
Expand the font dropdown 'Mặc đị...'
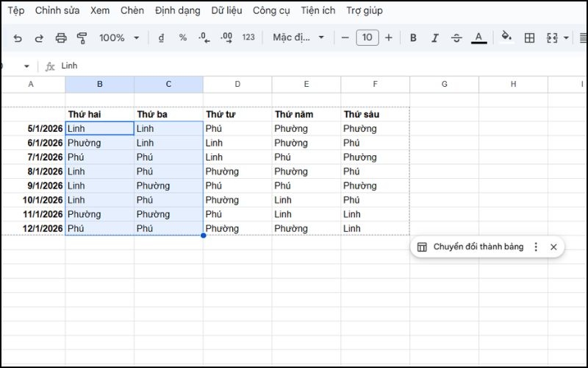point(298,38)
